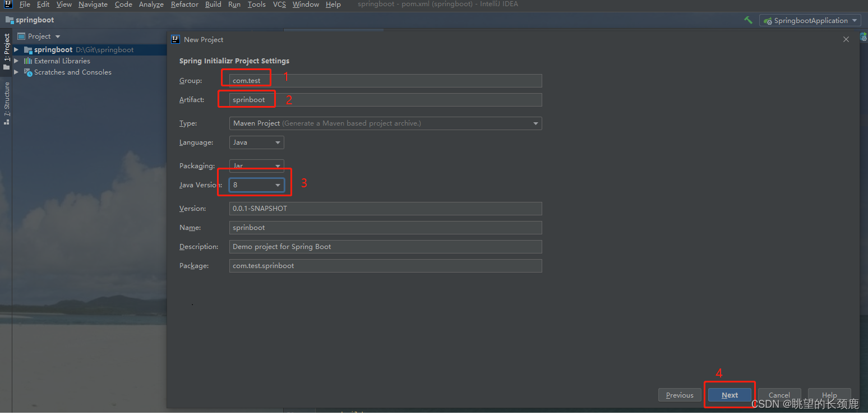Open SpringbootApplication run configuration dropdown
Image resolution: width=868 pixels, height=415 pixels.
[x=810, y=21]
